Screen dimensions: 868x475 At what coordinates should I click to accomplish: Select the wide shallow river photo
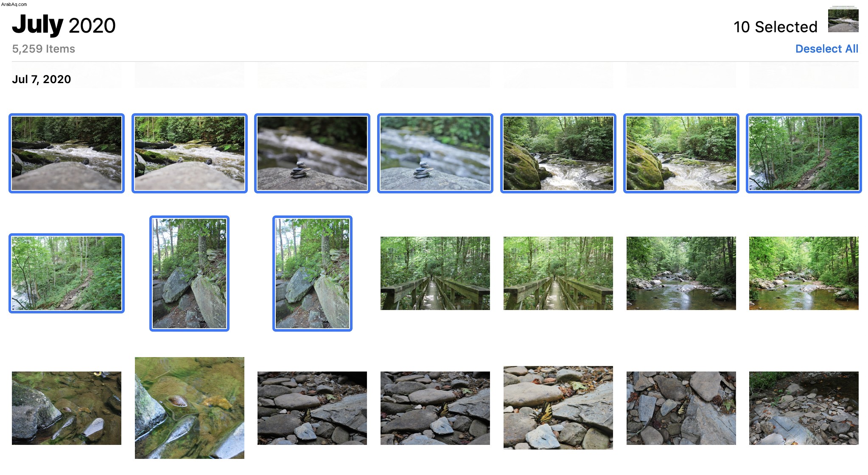tap(681, 273)
